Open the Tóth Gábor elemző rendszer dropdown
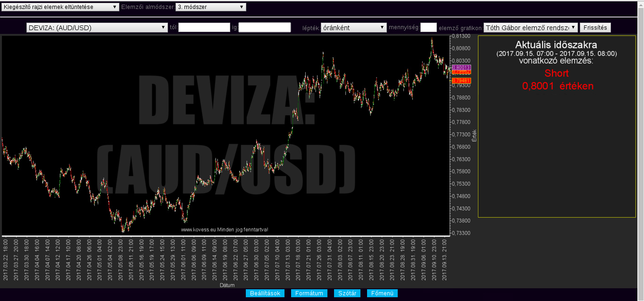 pyautogui.click(x=530, y=27)
